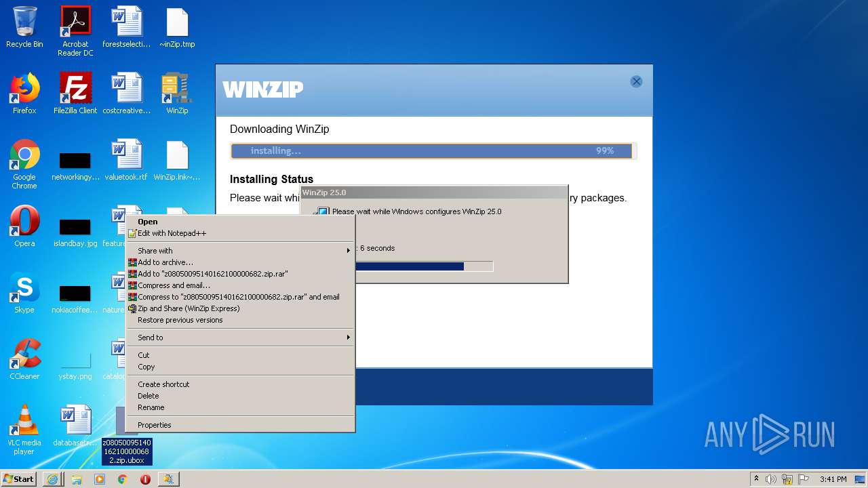This screenshot has width=868, height=488.
Task: Open Windows Explorer folder in taskbar
Action: (x=77, y=479)
